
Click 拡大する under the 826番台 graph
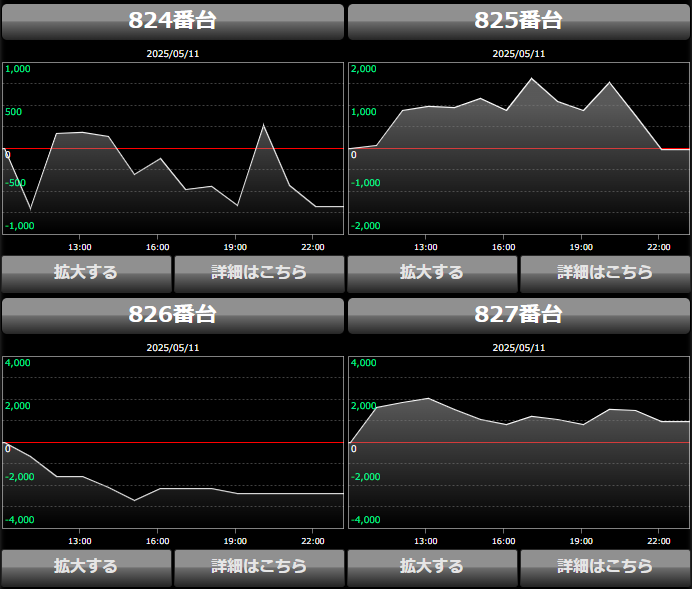[x=86, y=568]
